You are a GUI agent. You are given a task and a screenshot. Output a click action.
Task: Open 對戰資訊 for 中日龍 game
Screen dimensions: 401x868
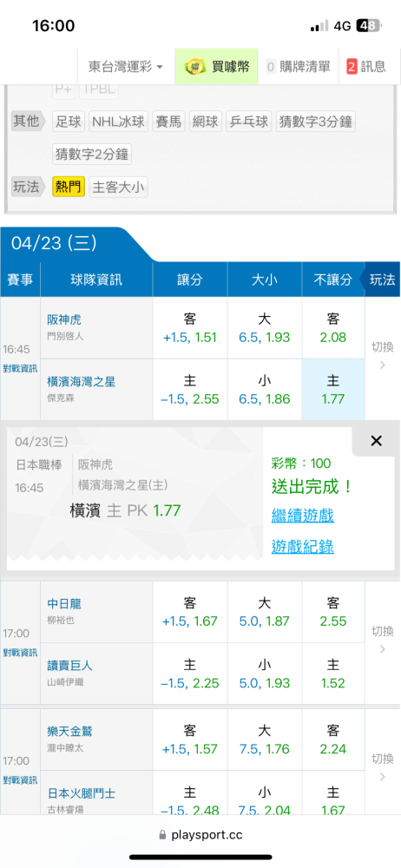point(20,652)
